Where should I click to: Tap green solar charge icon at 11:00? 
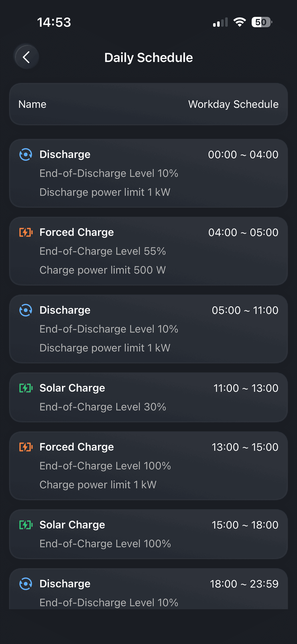tap(26, 388)
